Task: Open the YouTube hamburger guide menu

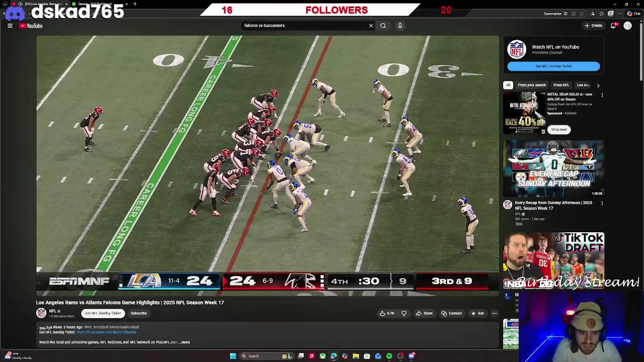Action: 10,26
